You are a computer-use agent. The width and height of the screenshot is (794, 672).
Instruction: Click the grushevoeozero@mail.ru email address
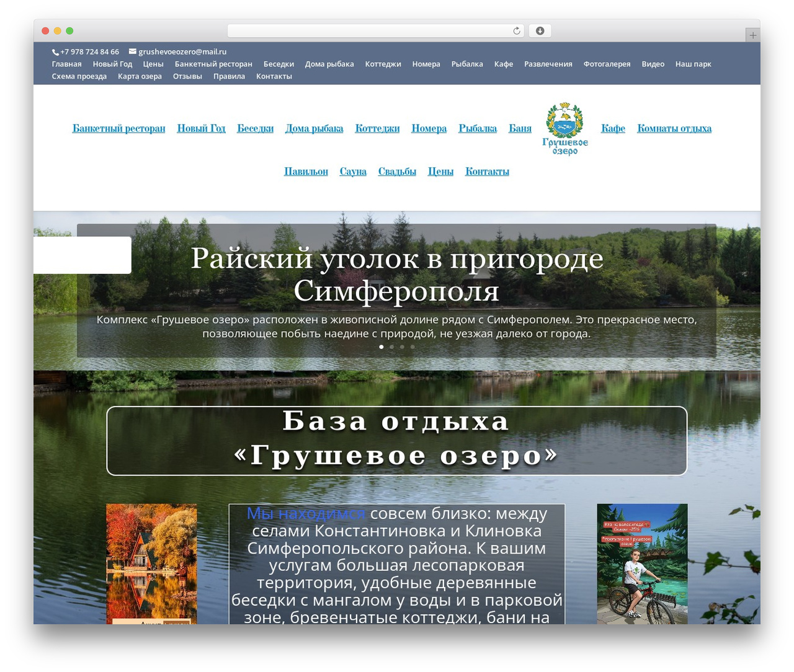pyautogui.click(x=182, y=51)
